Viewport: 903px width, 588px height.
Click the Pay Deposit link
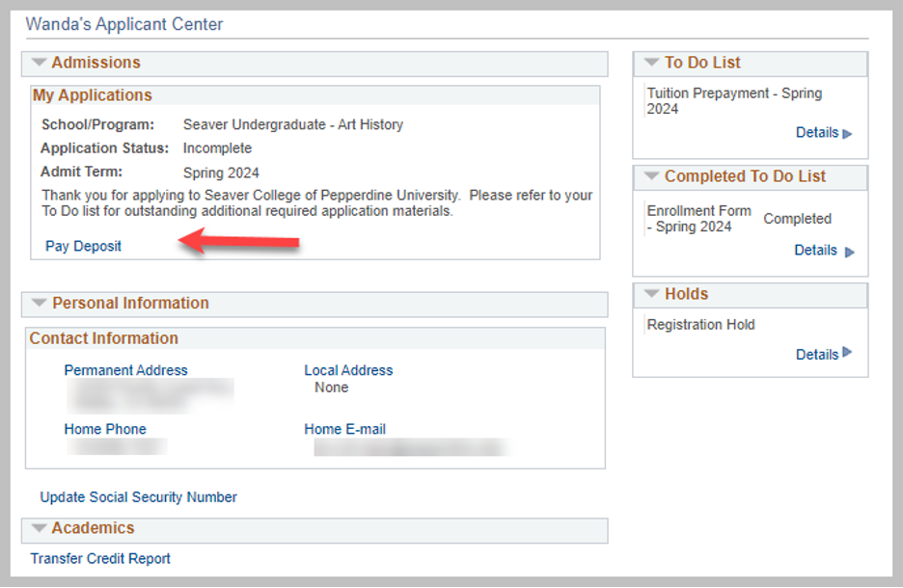83,246
